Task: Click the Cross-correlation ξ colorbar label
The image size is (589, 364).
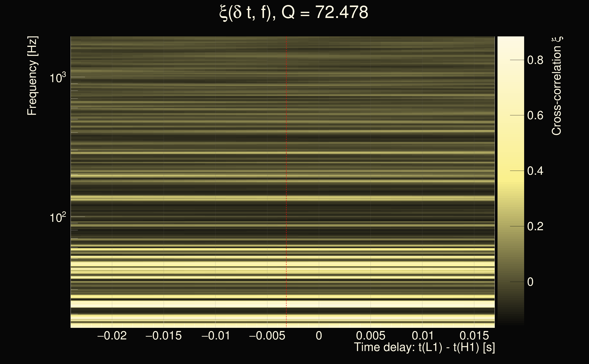Action: click(557, 86)
